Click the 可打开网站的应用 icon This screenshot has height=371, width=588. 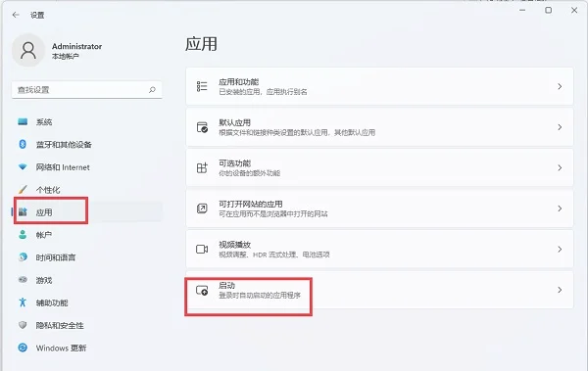(x=202, y=209)
